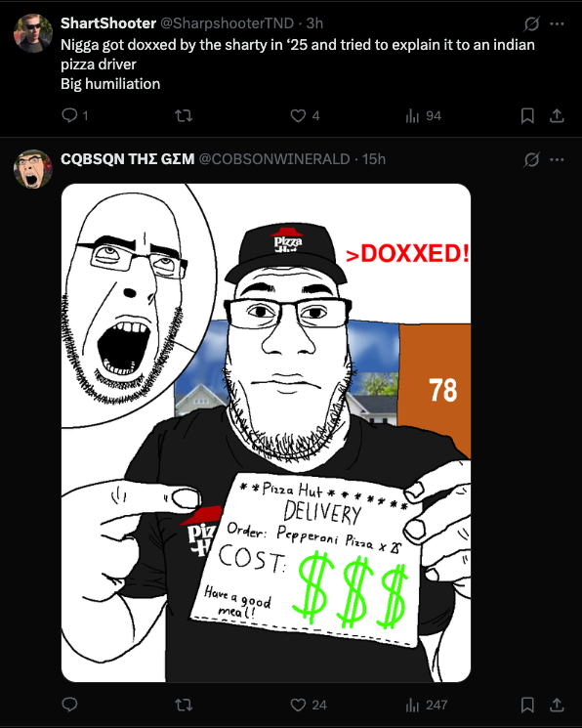Viewport: 582px width, 728px height.
Task: Bookmark COBSON's image post
Action: coord(527,706)
